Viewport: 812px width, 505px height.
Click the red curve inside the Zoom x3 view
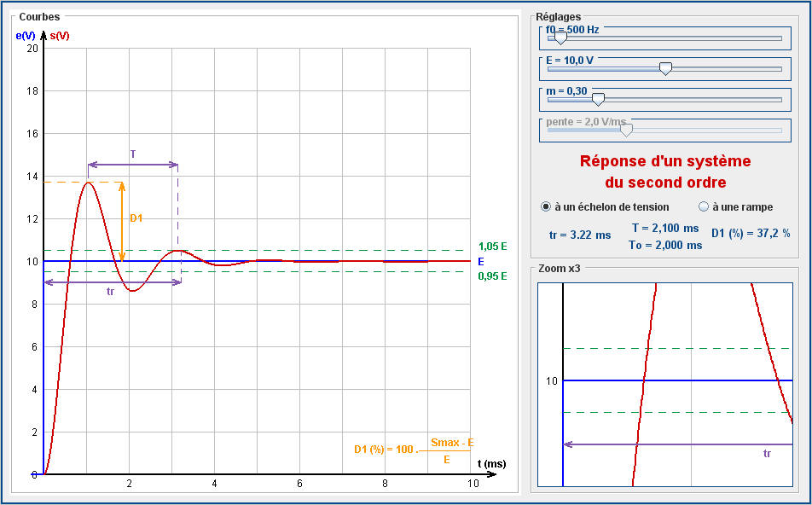click(644, 380)
